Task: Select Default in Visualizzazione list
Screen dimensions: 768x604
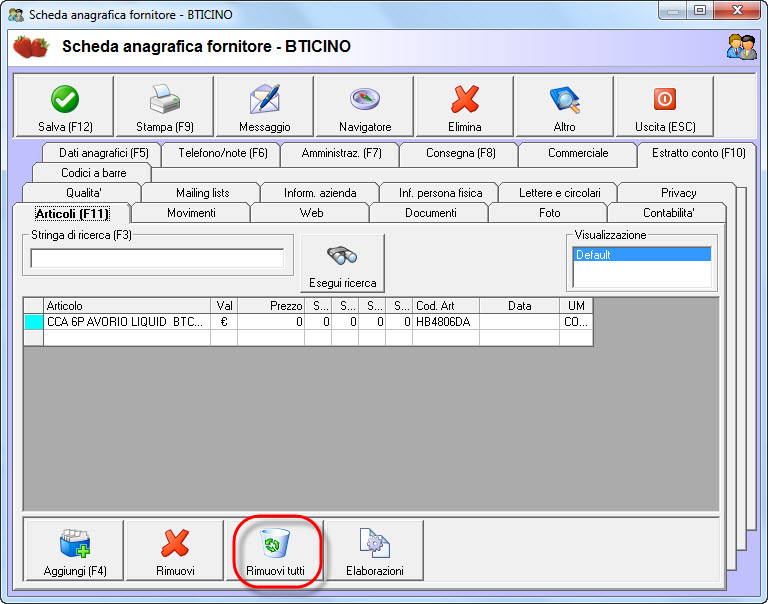Action: pos(642,255)
